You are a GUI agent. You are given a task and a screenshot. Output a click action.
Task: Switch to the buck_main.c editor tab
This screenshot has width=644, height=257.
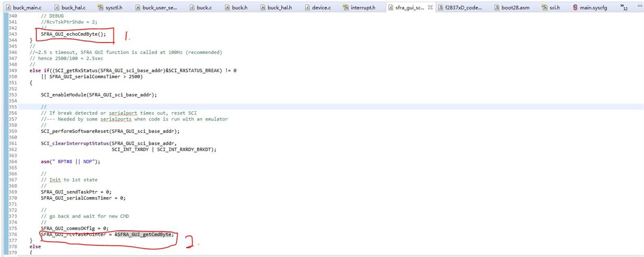tap(23, 8)
